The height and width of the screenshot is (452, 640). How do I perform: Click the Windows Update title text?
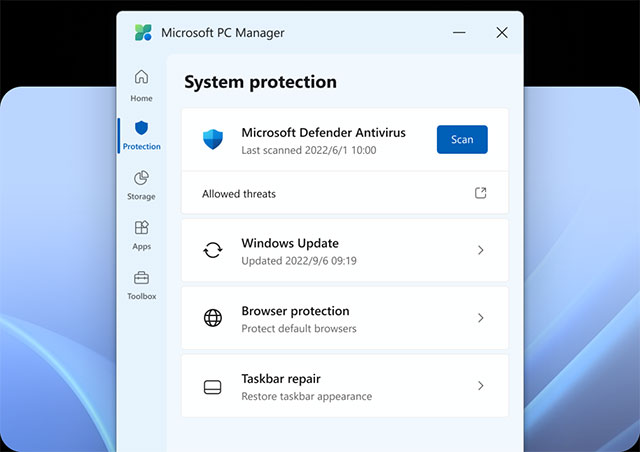pos(290,243)
